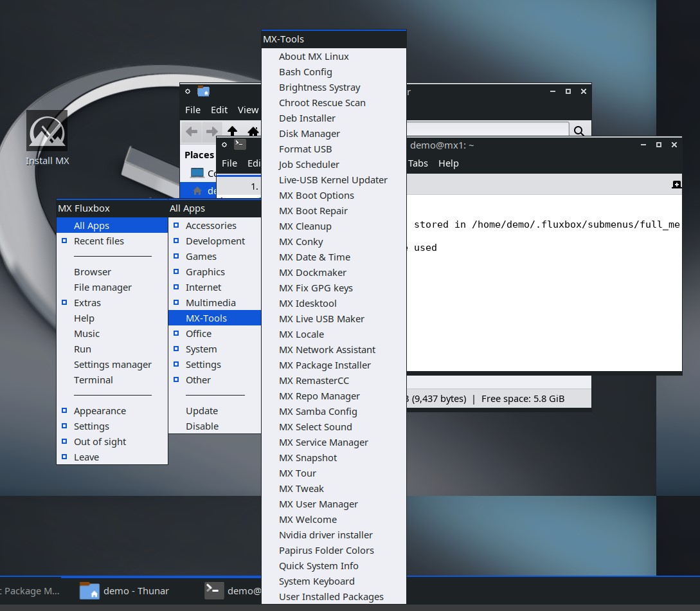700x611 pixels.
Task: Click the terminal new tab icon
Action: [676, 185]
